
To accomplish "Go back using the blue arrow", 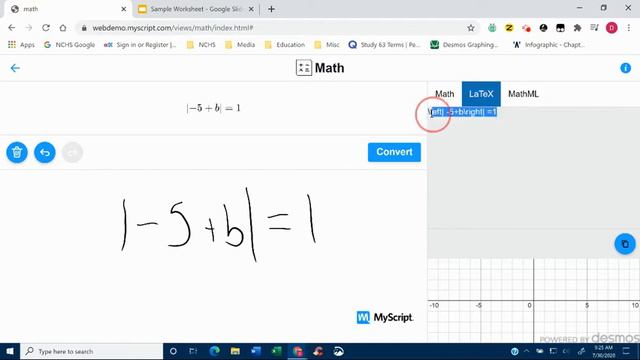I will 15,68.
